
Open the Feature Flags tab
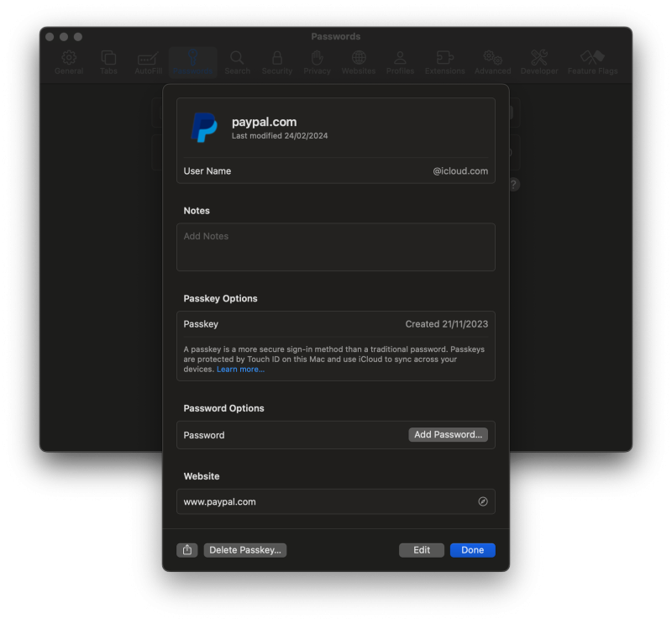click(x=592, y=63)
